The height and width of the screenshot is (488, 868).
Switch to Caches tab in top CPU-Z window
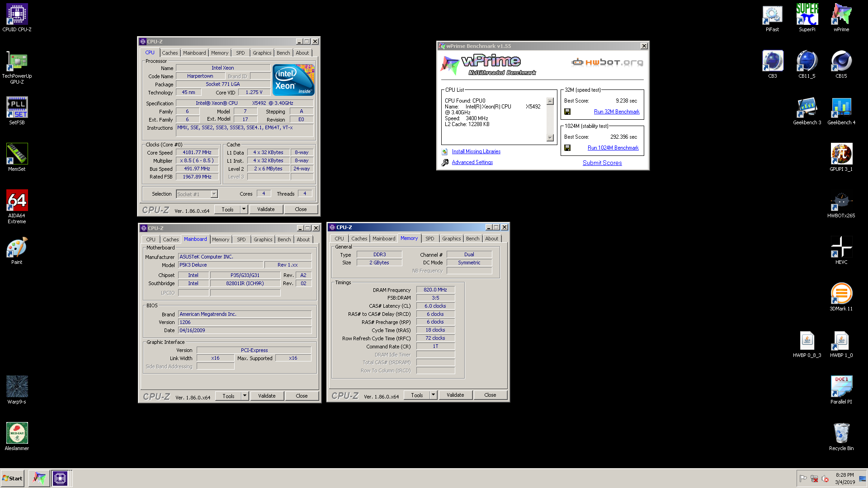(x=170, y=53)
